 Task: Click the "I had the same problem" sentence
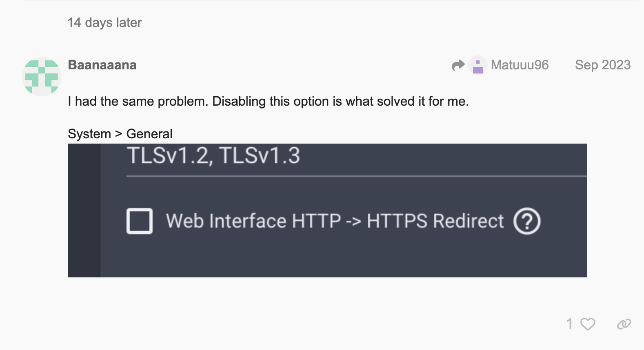pos(268,101)
